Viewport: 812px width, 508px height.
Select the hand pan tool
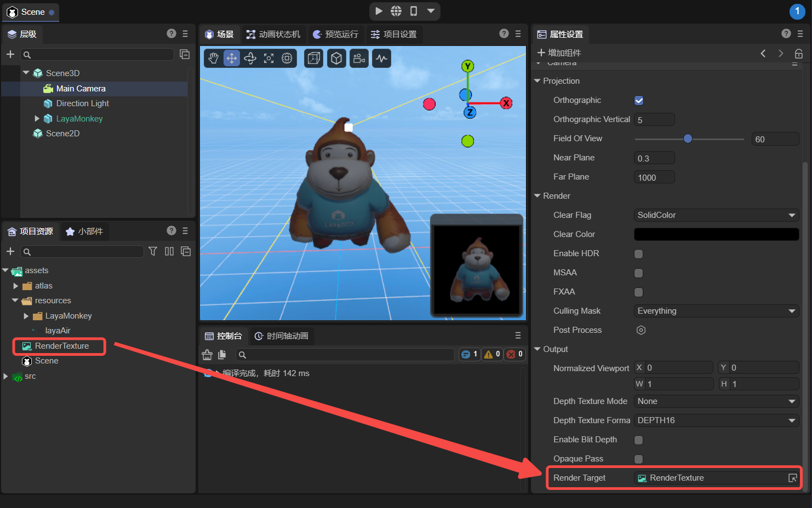click(x=214, y=58)
